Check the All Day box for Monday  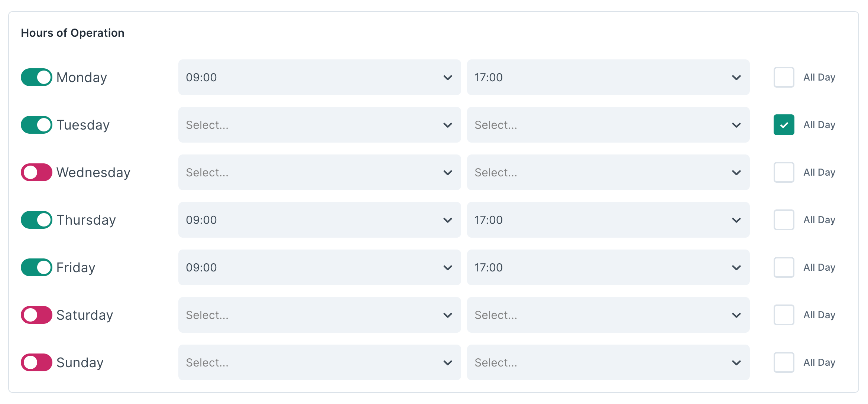[x=784, y=77]
